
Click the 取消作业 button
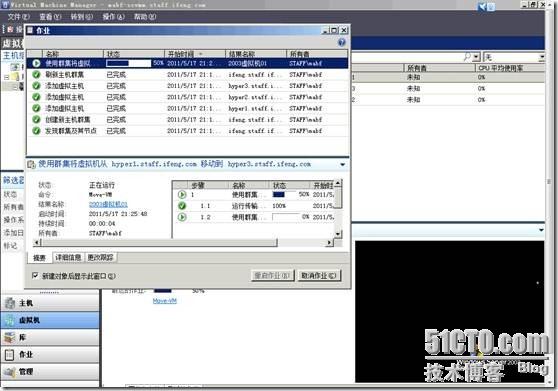tap(319, 275)
